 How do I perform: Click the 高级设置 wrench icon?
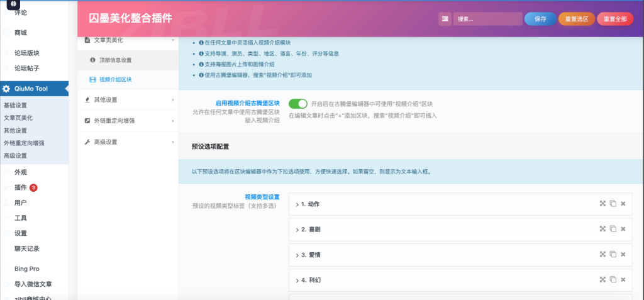(x=87, y=142)
